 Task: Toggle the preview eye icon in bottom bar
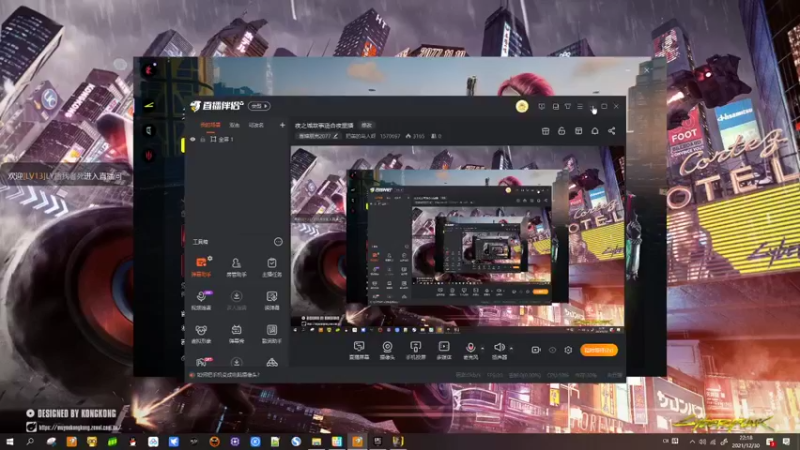pyautogui.click(x=552, y=350)
